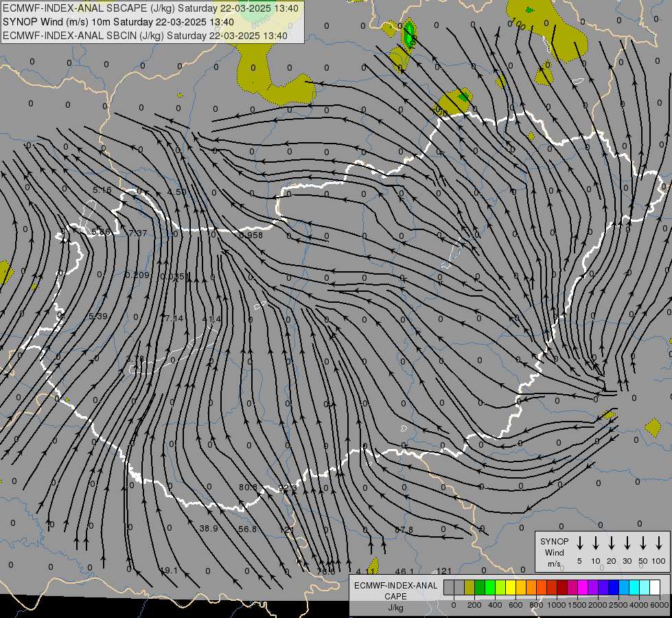Click the 2000 tick label on CAPE scale
Image resolution: width=672 pixels, height=618 pixels.
coord(598,605)
